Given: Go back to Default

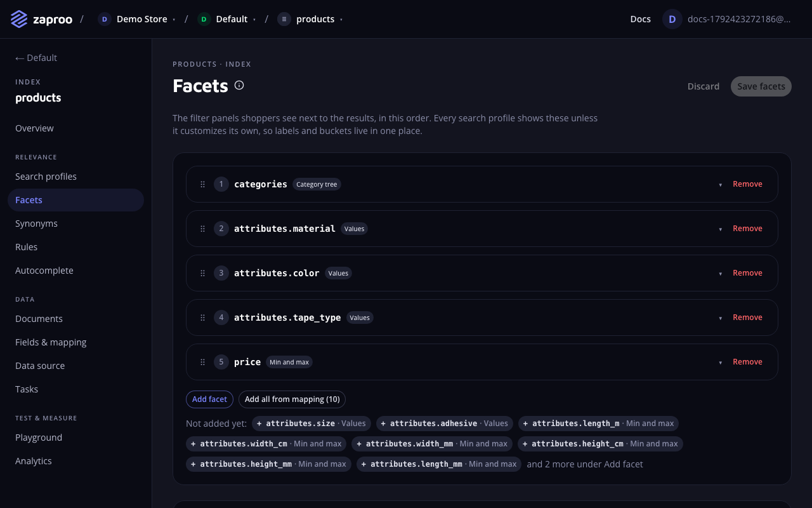Looking at the screenshot, I should (36, 58).
